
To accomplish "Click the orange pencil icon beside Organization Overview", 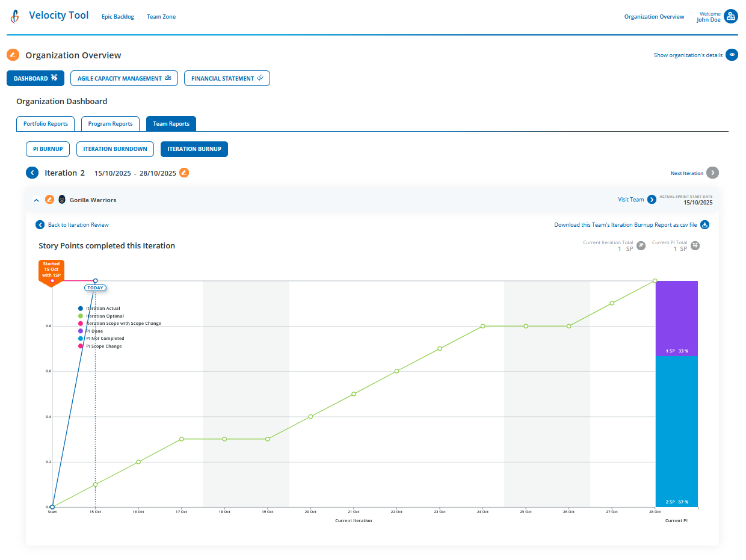I will [12, 55].
